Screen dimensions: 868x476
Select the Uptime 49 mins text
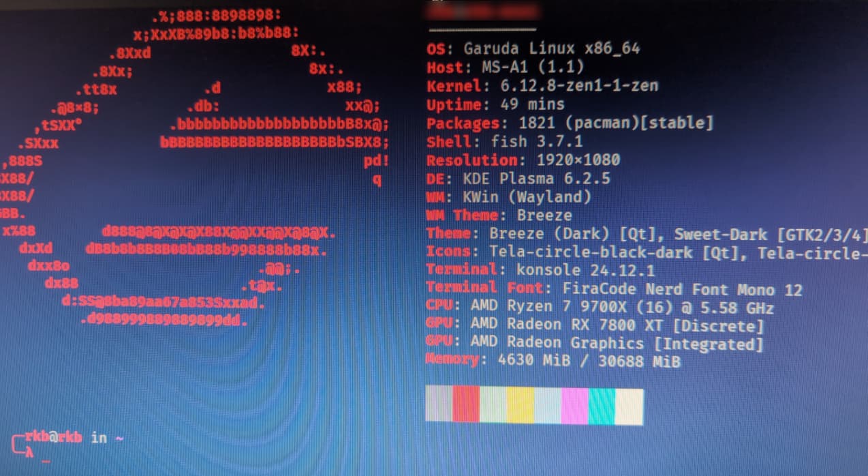click(x=495, y=105)
